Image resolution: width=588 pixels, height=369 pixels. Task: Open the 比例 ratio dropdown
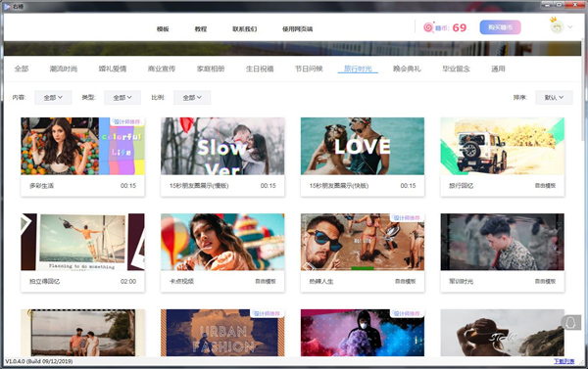(x=192, y=98)
